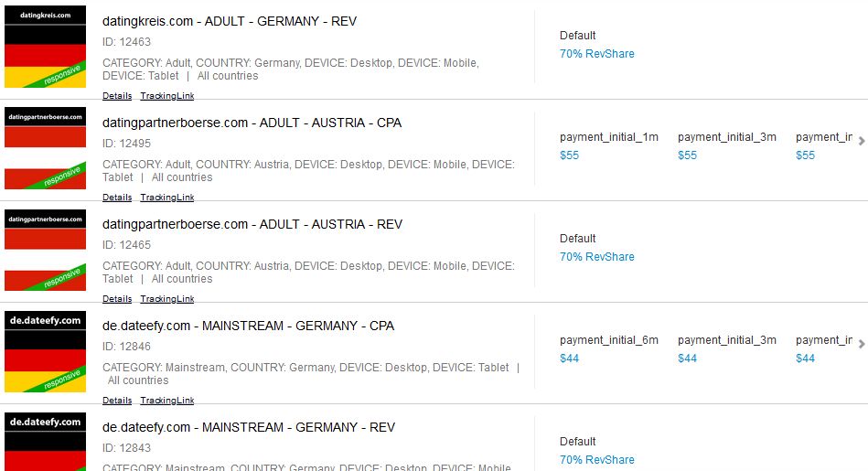Click the datingkreis.com Germany flag thumbnail

[45, 48]
